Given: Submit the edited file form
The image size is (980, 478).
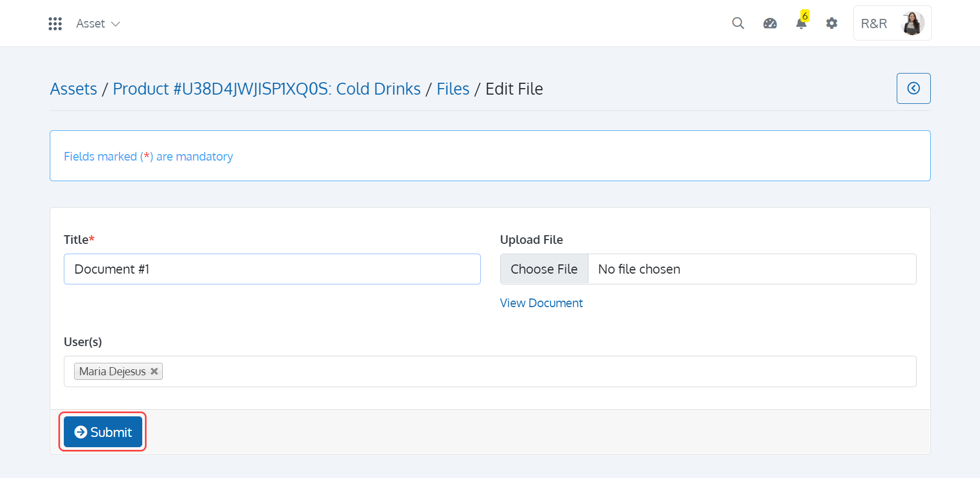Looking at the screenshot, I should pyautogui.click(x=103, y=432).
